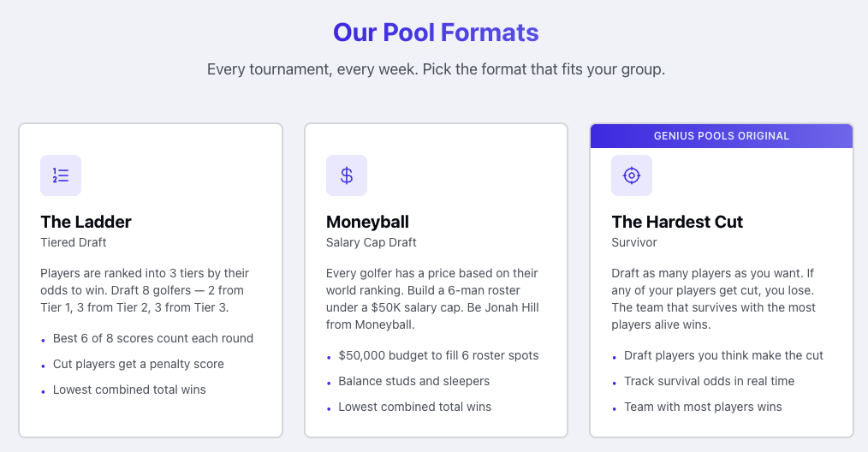The image size is (868, 452).
Task: Select "Draft players you think make the cut" bullet
Action: tap(723, 355)
